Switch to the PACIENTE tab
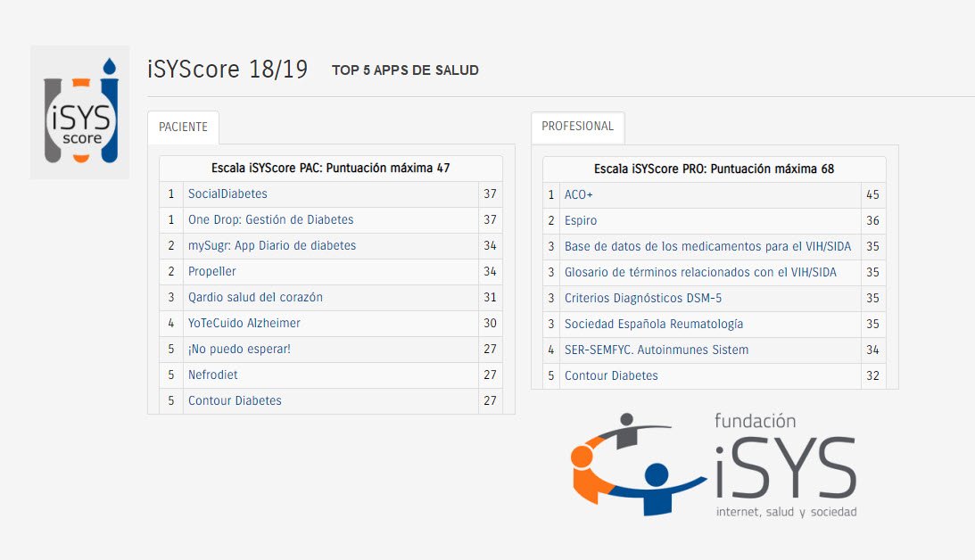Screen dimensions: 975x560 [x=183, y=127]
